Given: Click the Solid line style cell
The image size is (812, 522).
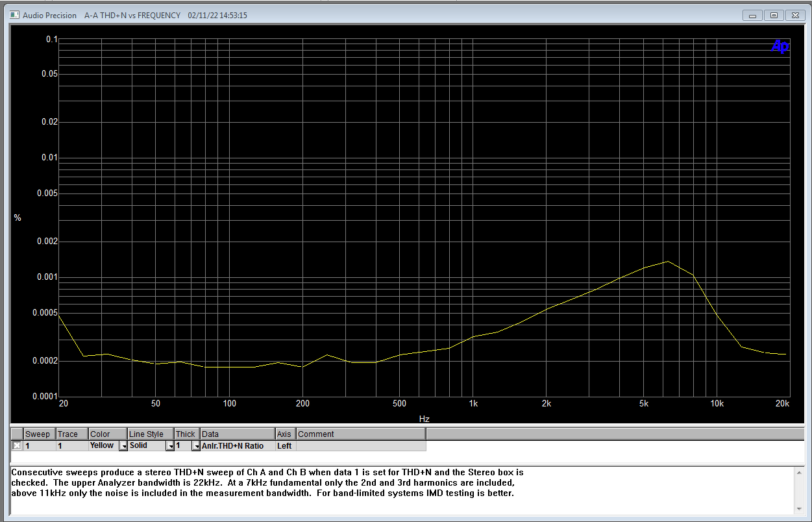Looking at the screenshot, I should pos(147,445).
